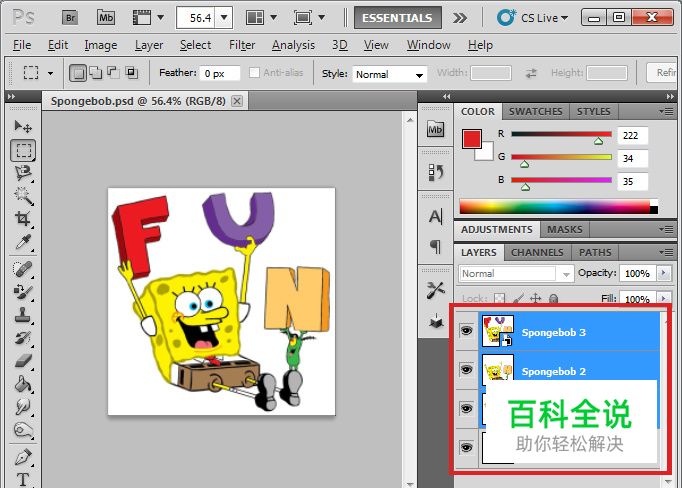Viewport: 682px width, 488px height.
Task: Open the Opacity slider arrow
Action: [663, 273]
